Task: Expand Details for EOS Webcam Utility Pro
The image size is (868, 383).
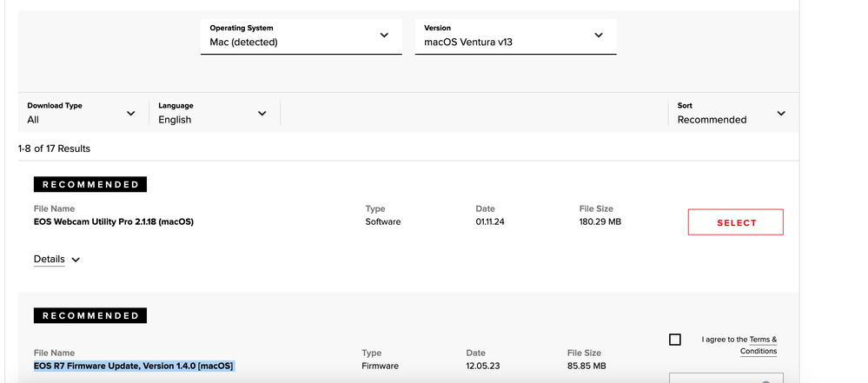Action: pyautogui.click(x=50, y=259)
